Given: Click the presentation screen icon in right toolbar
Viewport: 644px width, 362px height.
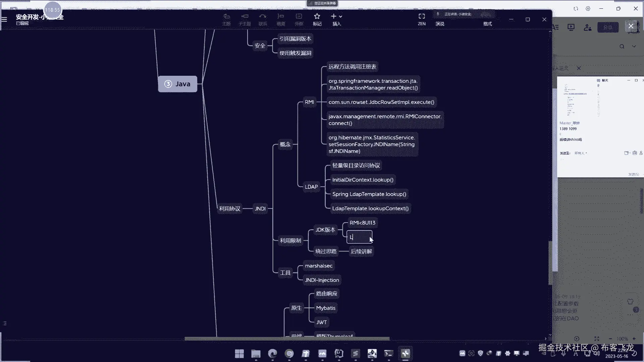Looking at the screenshot, I should click(571, 27).
